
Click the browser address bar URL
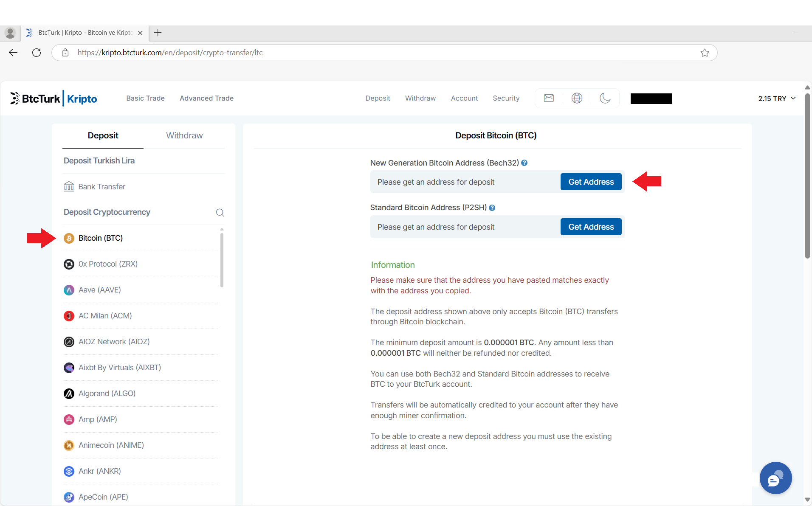coord(170,53)
